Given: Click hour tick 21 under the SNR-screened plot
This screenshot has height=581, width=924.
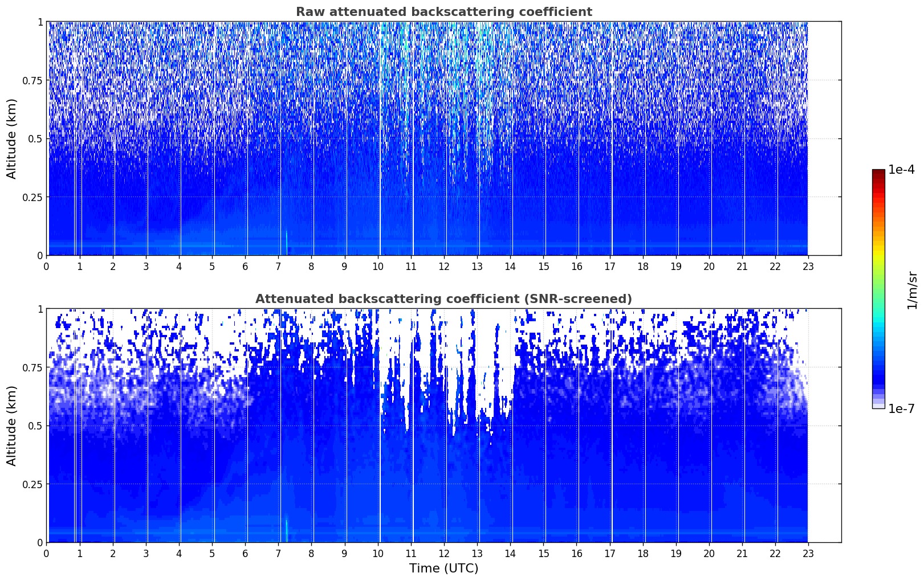Looking at the screenshot, I should pos(742,553).
